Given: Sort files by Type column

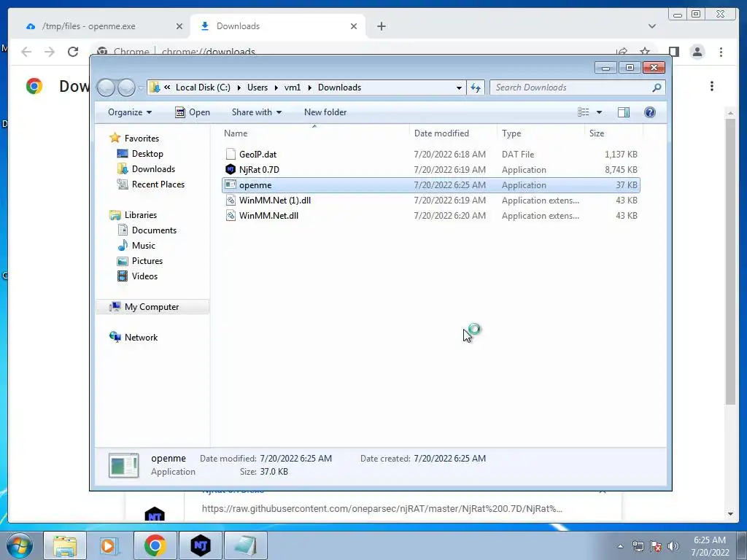Looking at the screenshot, I should pyautogui.click(x=541, y=133).
